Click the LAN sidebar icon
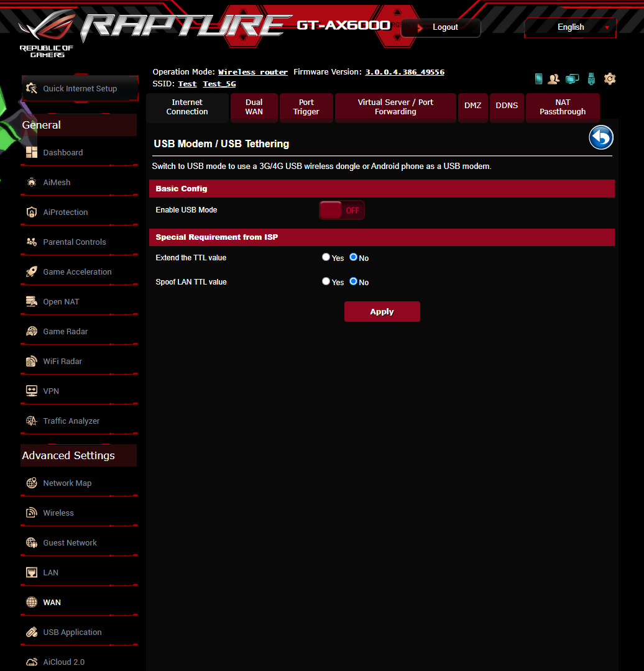The height and width of the screenshot is (671, 644). coord(32,573)
